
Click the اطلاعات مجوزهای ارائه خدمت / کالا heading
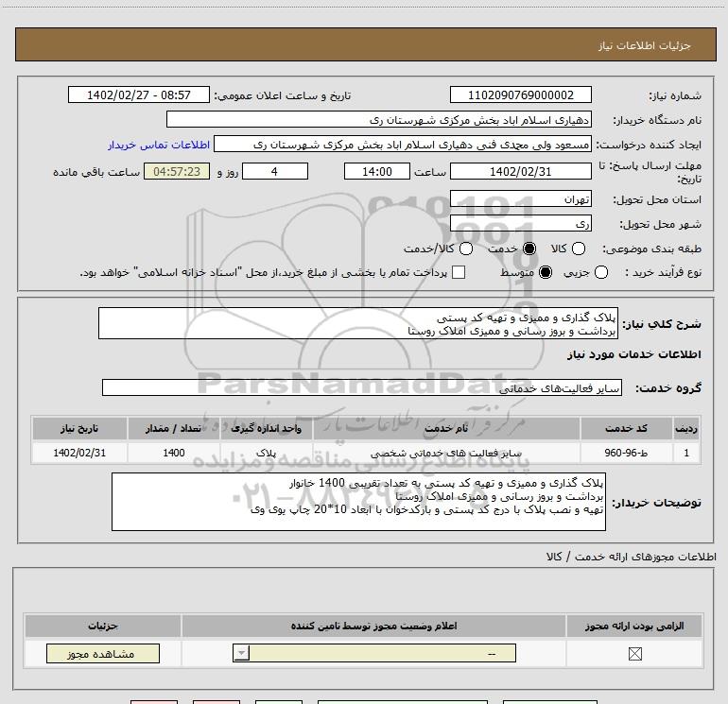(632, 557)
